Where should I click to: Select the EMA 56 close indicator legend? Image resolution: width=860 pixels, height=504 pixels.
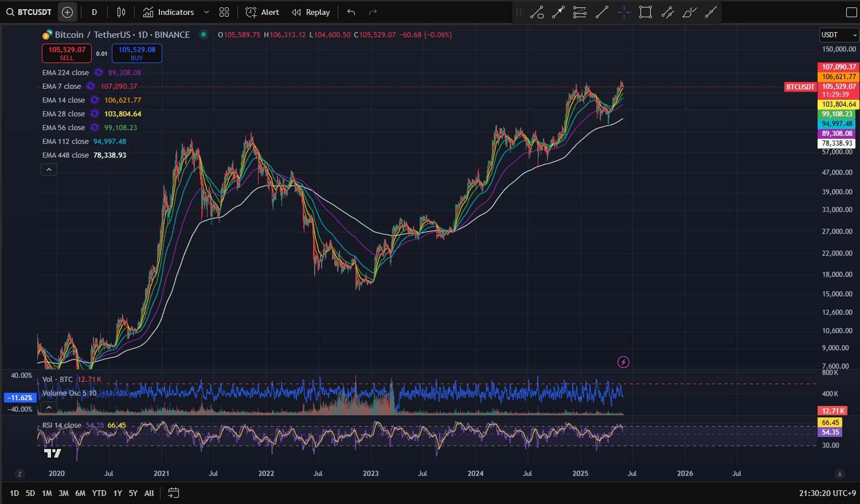(64, 128)
